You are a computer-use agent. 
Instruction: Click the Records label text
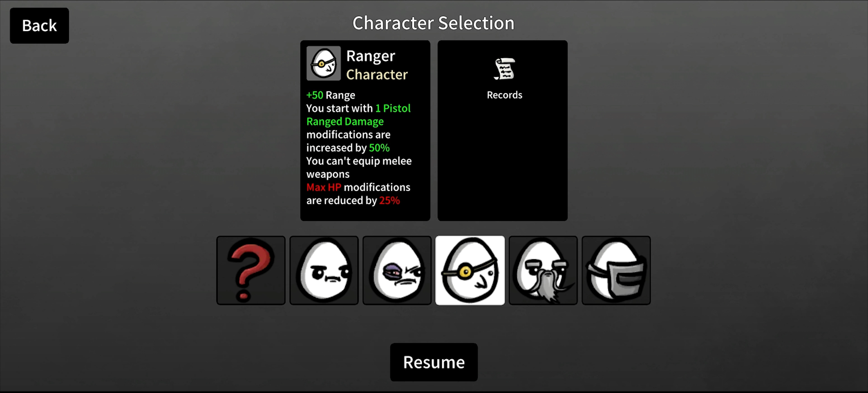tap(505, 95)
